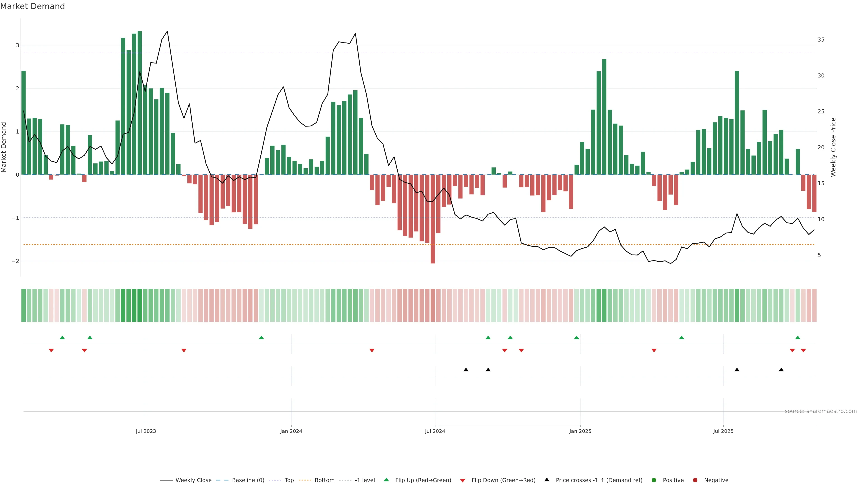Click the leftmost green Flip Up triangle marker
868x488 pixels.
(x=62, y=338)
